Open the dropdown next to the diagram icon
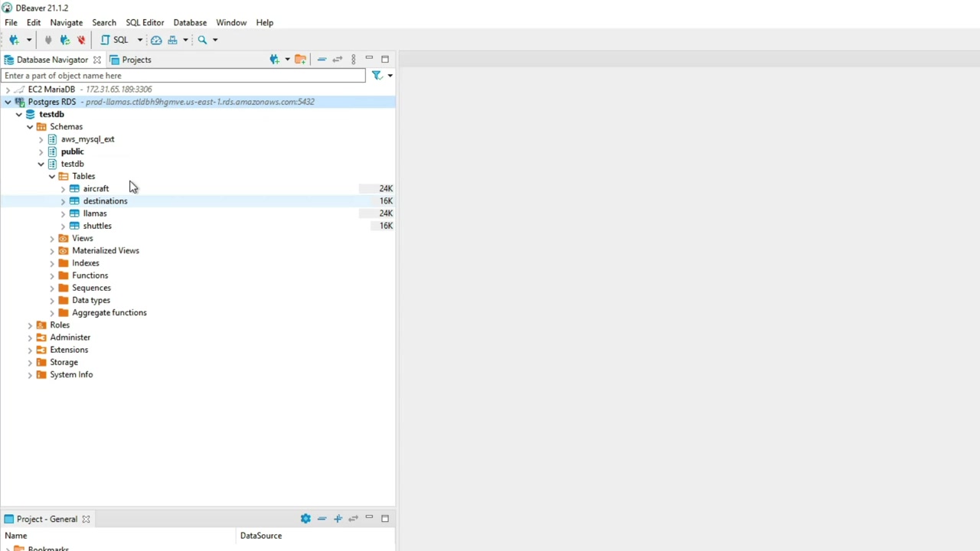 185,40
